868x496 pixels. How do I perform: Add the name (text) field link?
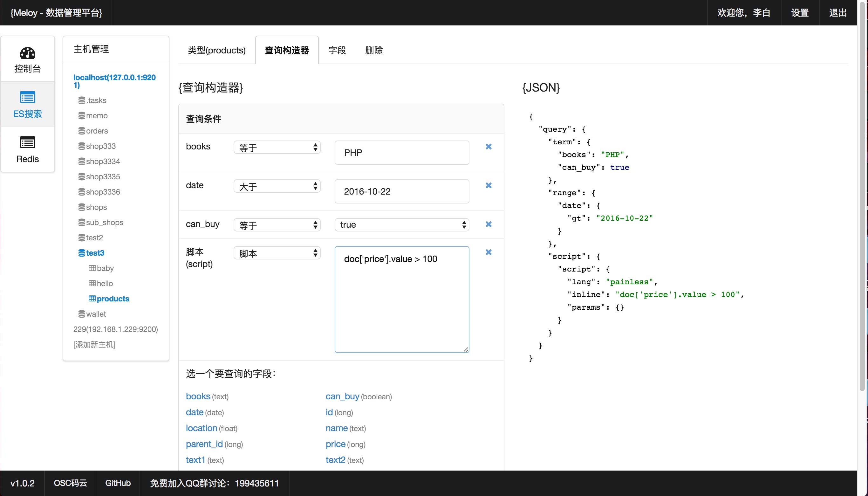tap(337, 428)
